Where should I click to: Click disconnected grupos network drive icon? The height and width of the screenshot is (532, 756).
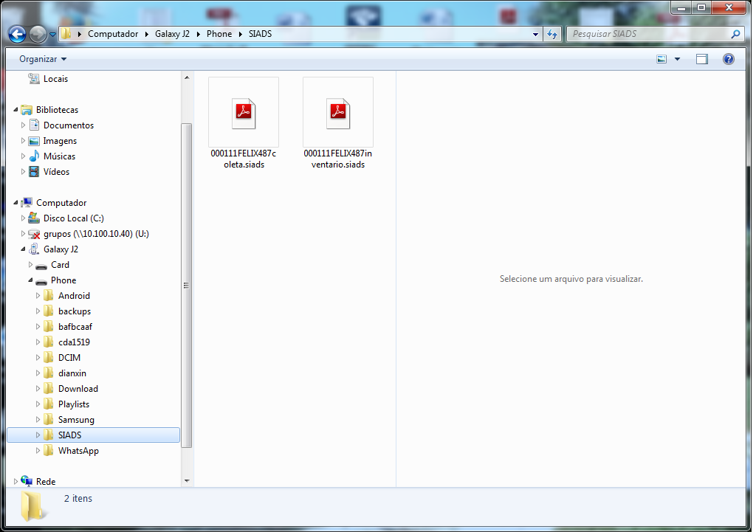[x=34, y=234]
